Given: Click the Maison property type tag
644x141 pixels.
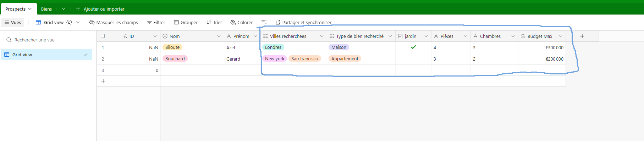Looking at the screenshot, I should [339, 47].
